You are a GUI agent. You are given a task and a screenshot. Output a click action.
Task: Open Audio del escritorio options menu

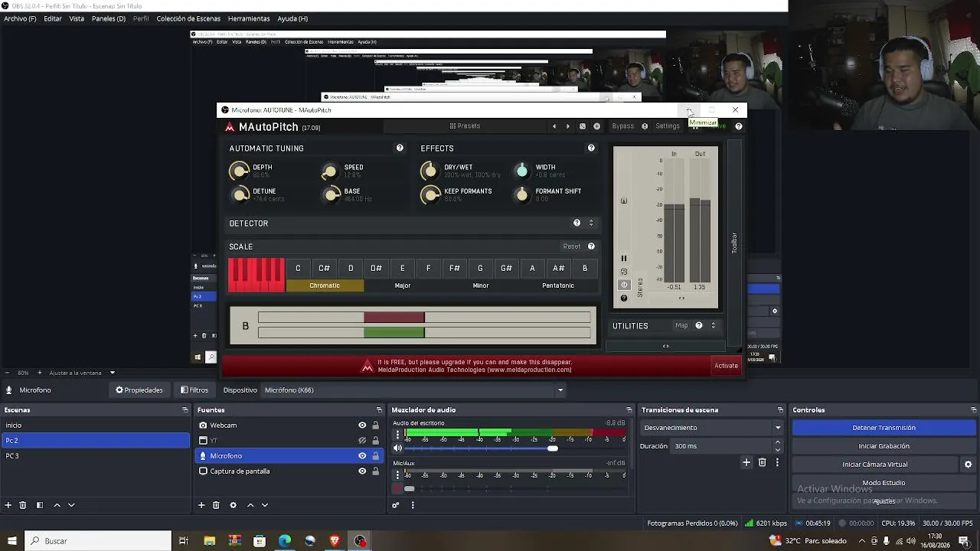tap(397, 435)
